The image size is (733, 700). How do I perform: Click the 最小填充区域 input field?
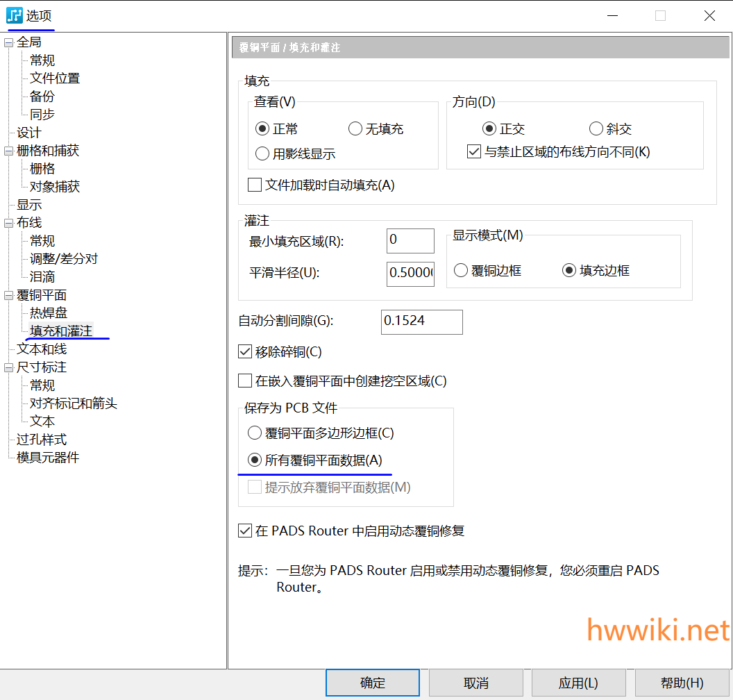[x=410, y=240]
